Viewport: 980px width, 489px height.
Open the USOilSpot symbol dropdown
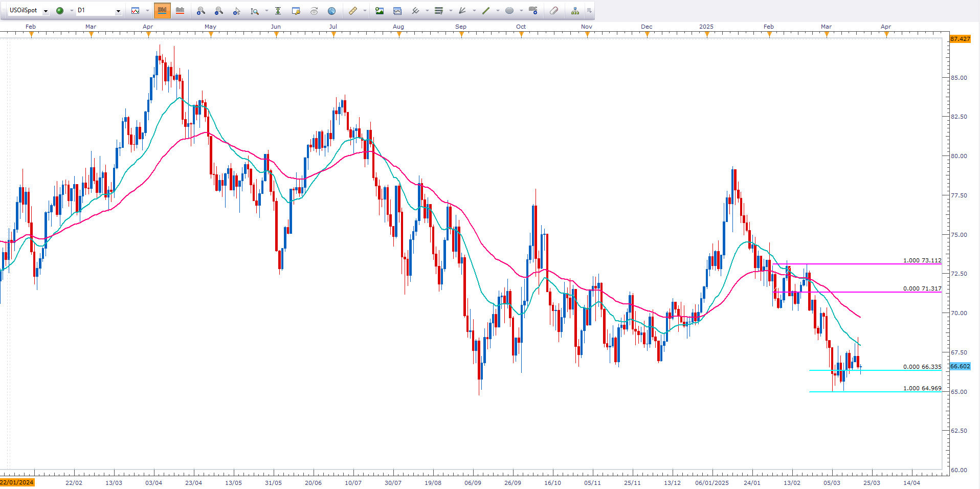pyautogui.click(x=46, y=11)
